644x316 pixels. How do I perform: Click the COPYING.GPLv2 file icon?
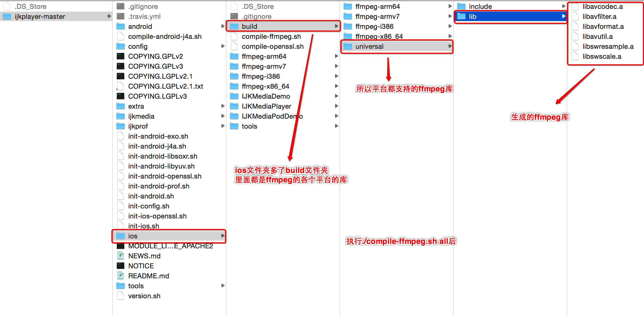[x=121, y=56]
